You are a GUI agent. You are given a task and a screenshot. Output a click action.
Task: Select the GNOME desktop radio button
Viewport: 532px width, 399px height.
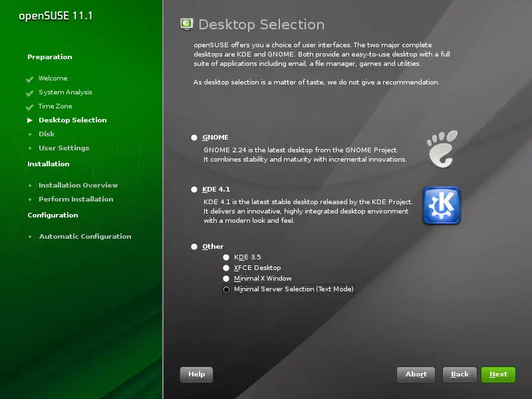pyautogui.click(x=194, y=138)
